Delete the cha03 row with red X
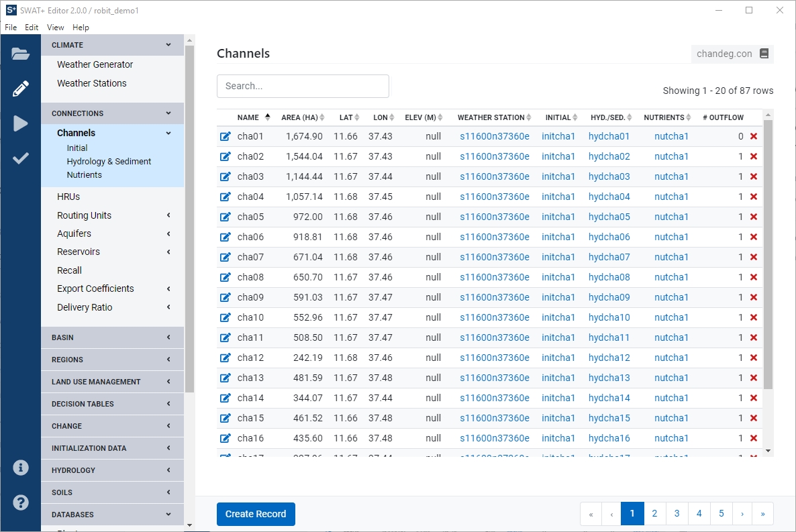796x532 pixels. (x=753, y=177)
